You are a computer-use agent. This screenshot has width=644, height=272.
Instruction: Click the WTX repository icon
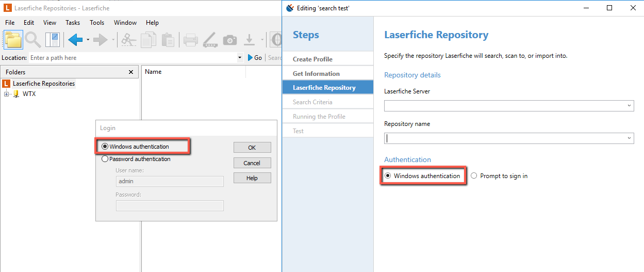coord(16,94)
